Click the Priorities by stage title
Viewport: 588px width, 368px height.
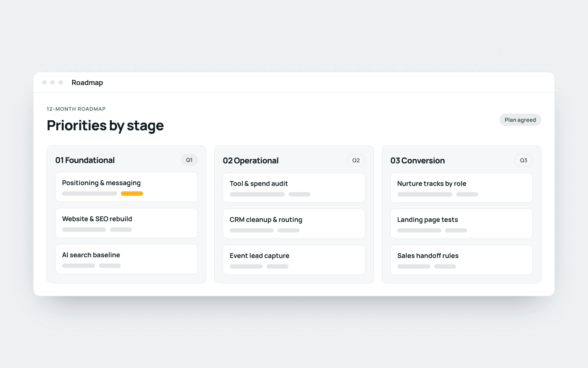point(105,126)
